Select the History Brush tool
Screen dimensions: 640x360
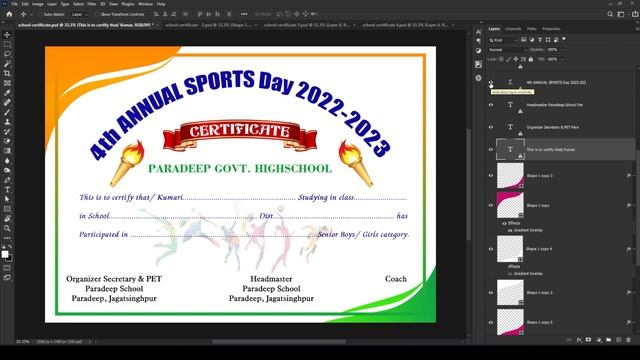tap(7, 131)
